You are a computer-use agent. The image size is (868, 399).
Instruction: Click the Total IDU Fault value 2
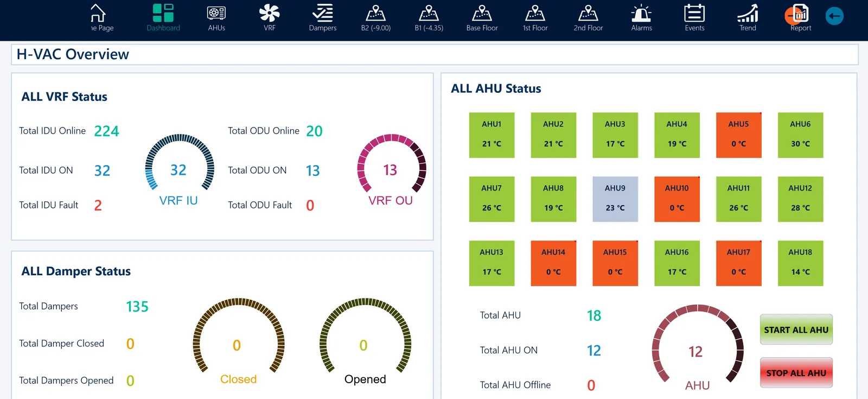(x=98, y=205)
